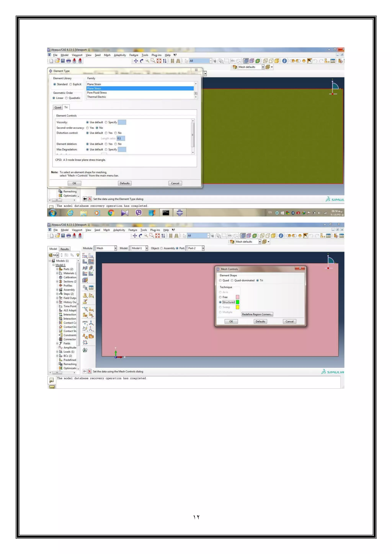Click the Verify Mesh green checkmark icon

[x=91, y=274]
